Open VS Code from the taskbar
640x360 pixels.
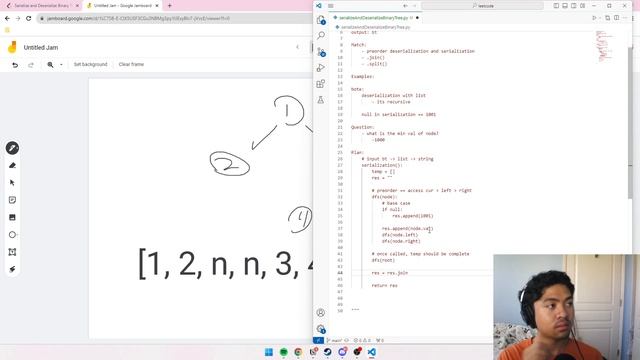[x=371, y=352]
